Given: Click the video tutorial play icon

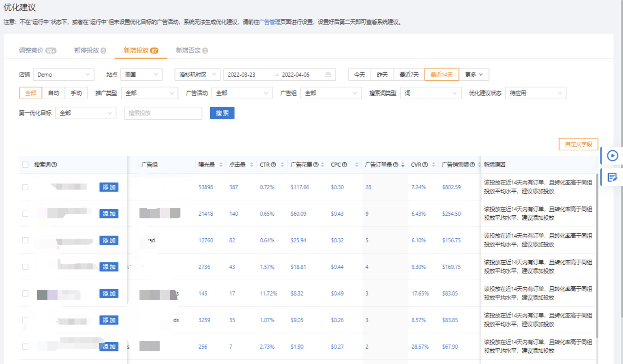Looking at the screenshot, I should coord(612,156).
